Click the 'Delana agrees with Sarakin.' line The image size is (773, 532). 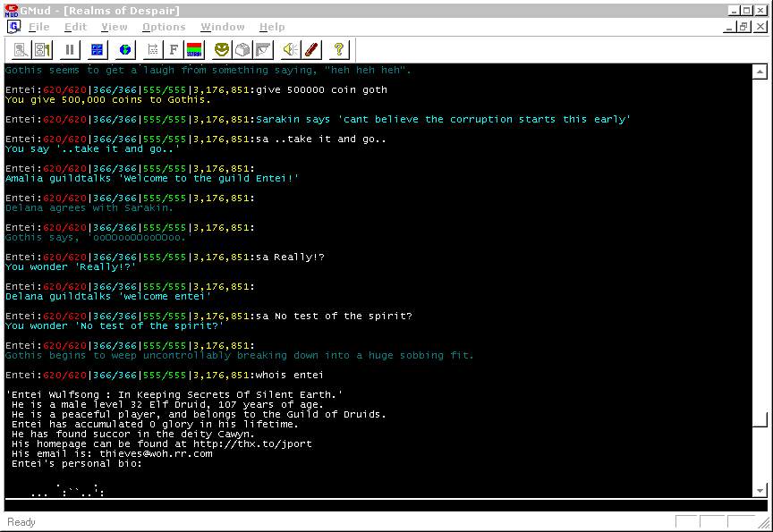click(x=89, y=207)
